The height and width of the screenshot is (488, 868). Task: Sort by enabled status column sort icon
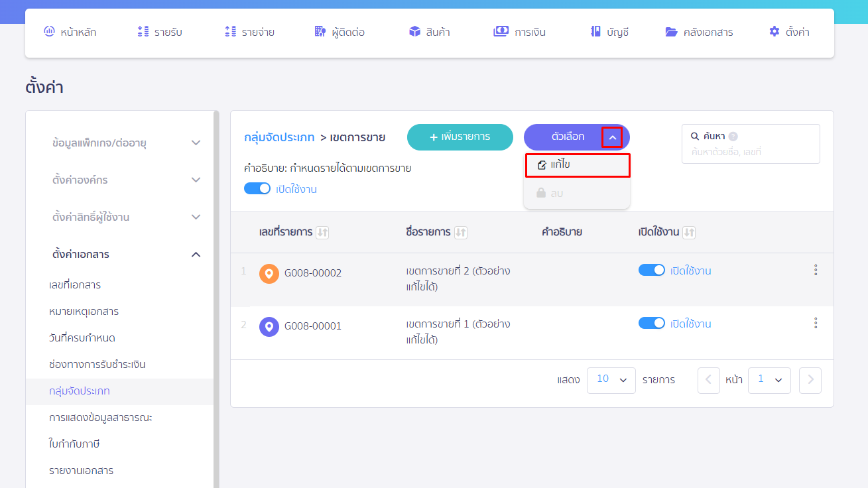(x=689, y=232)
